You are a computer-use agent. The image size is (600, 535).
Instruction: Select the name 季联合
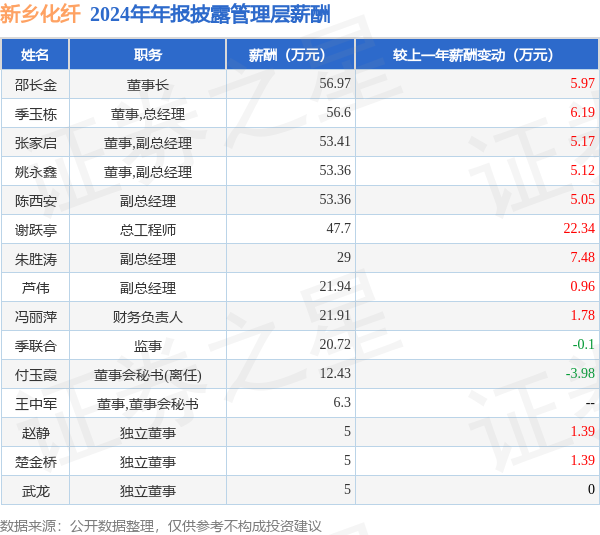point(36,346)
